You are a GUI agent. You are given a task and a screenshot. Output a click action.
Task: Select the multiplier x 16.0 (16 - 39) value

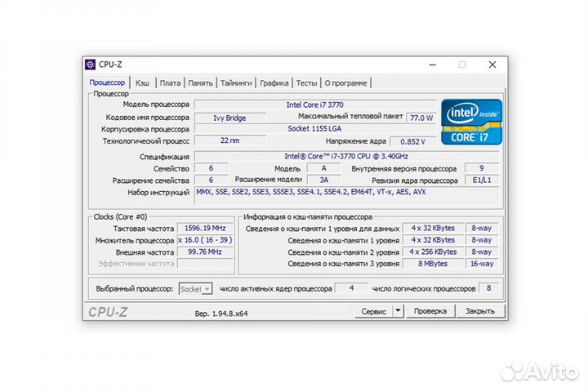pos(205,240)
